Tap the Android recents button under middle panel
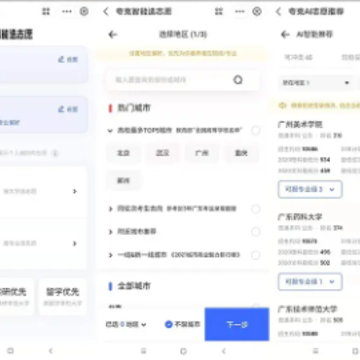360x360 pixels. pyautogui.click(x=144, y=351)
